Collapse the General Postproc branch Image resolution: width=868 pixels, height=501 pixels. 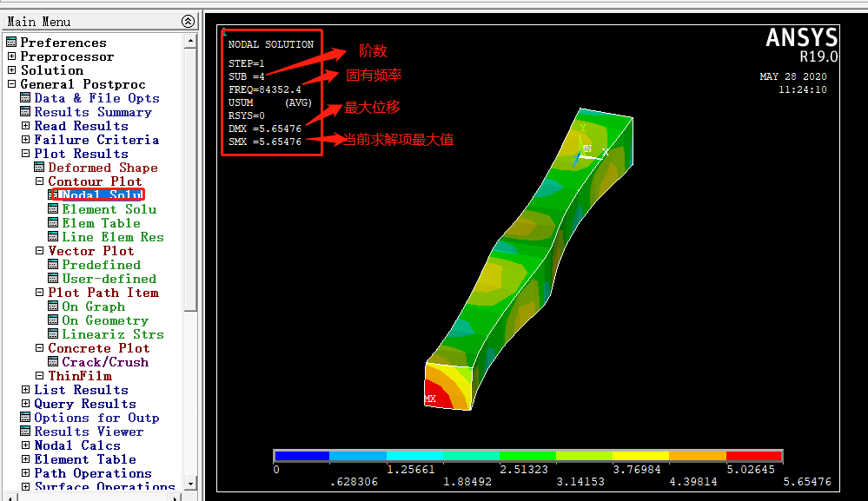pos(11,84)
